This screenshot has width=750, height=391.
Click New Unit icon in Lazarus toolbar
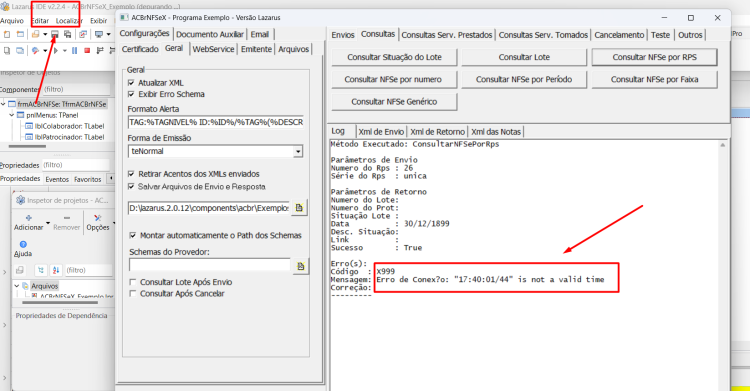click(7, 34)
